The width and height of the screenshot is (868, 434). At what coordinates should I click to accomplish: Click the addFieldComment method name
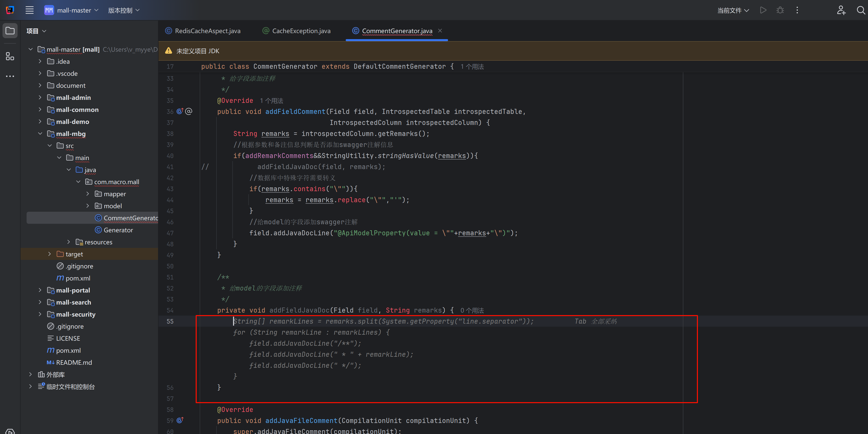(x=295, y=112)
